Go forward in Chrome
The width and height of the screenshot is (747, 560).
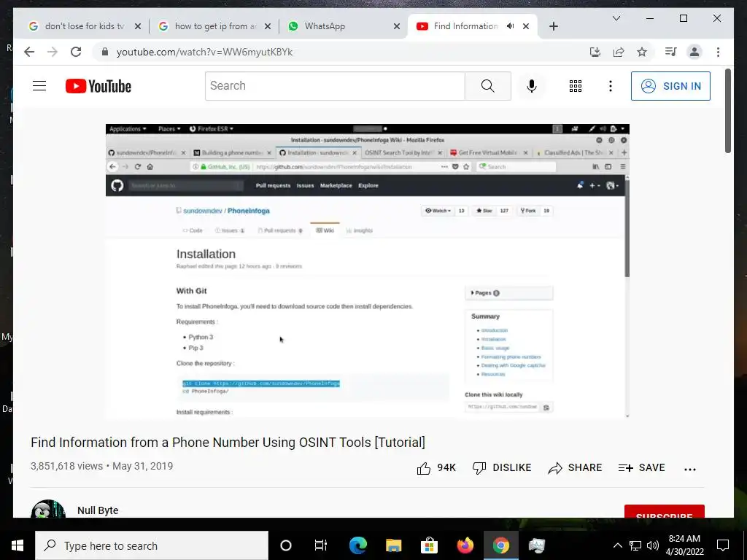[x=53, y=52]
